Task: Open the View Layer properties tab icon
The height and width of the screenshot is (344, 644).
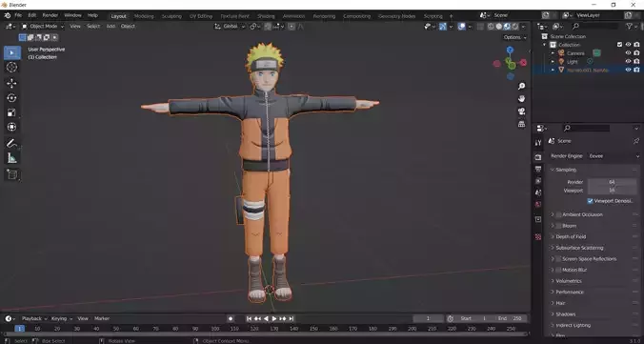Action: [538, 181]
